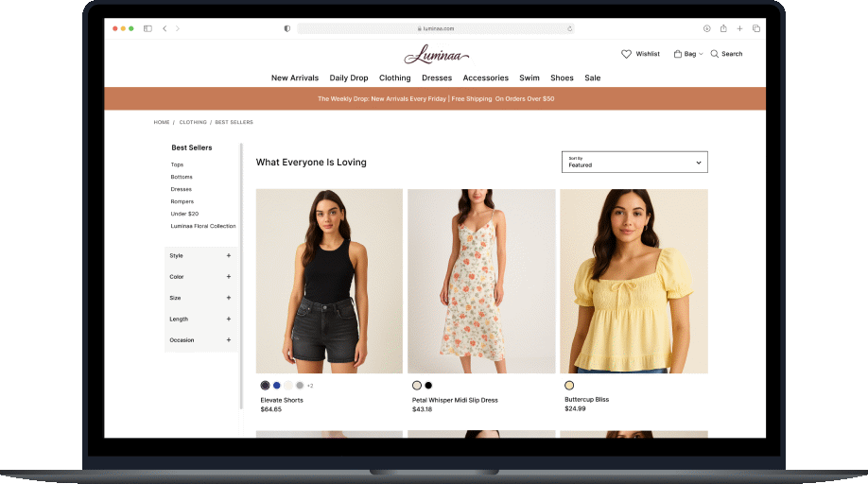Choose gray swatch for Elevate Shorts
The width and height of the screenshot is (868, 484).
click(x=300, y=386)
